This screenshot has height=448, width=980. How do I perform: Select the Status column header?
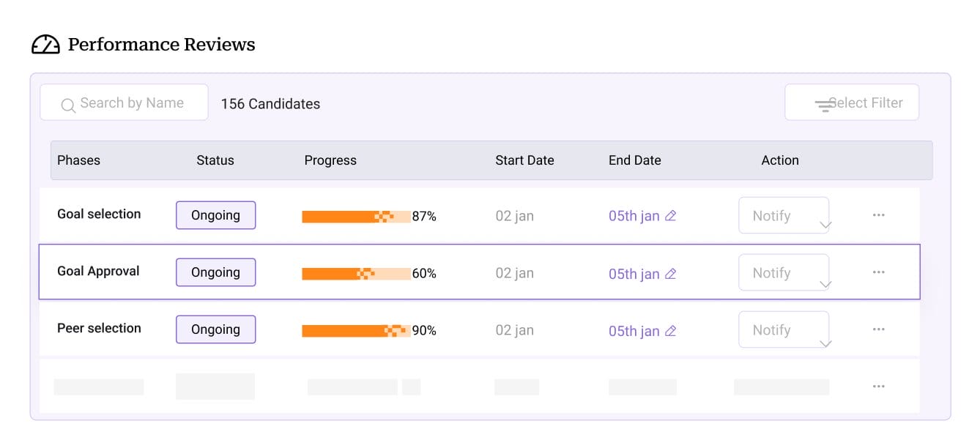[x=215, y=160]
